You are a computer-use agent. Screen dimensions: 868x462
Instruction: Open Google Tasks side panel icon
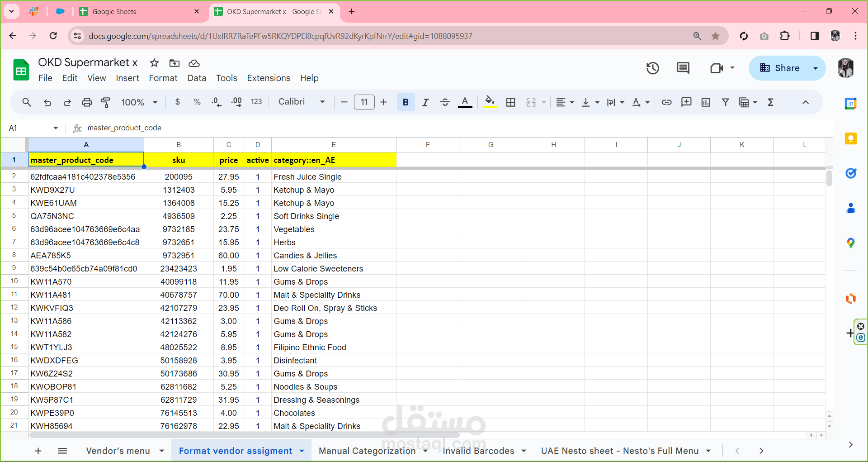coord(851,173)
